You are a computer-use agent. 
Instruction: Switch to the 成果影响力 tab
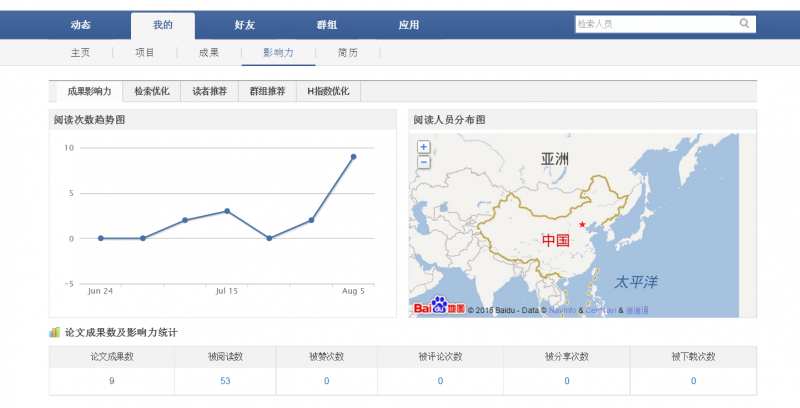coord(89,91)
